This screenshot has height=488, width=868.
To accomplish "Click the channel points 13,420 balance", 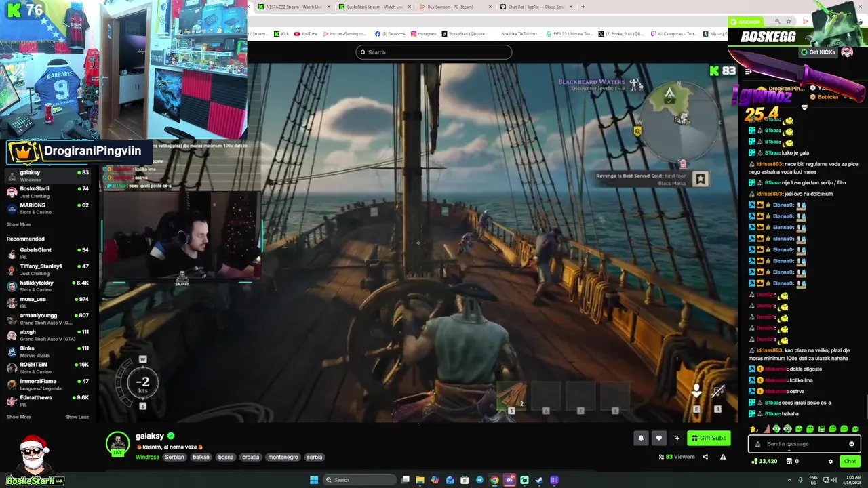I will tap(764, 462).
